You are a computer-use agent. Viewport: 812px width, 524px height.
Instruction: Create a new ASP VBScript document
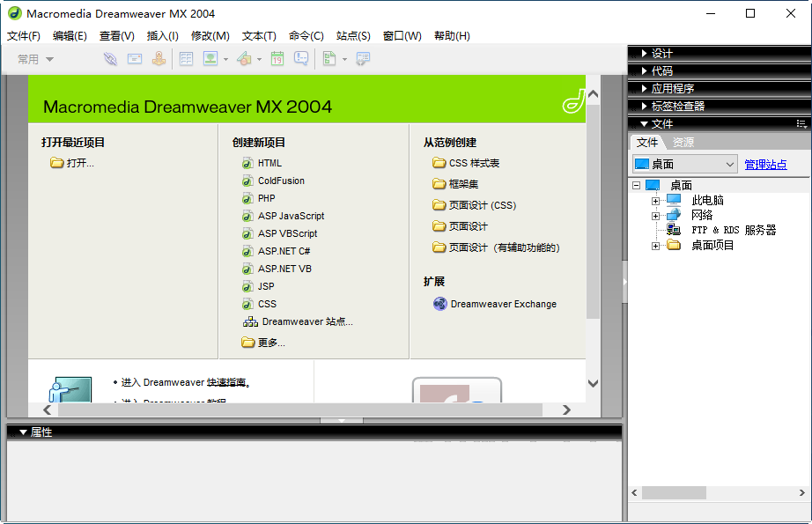tap(280, 233)
